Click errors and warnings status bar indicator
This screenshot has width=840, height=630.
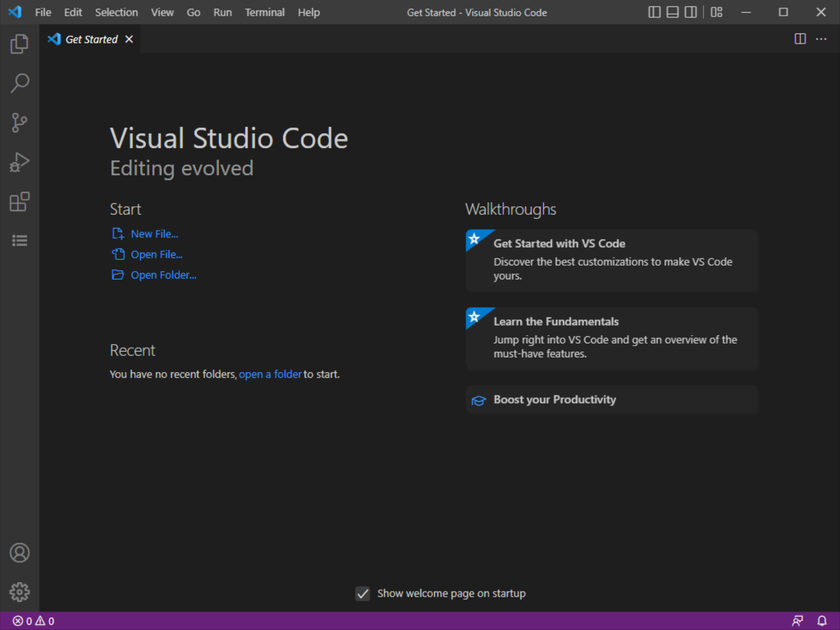(33, 621)
